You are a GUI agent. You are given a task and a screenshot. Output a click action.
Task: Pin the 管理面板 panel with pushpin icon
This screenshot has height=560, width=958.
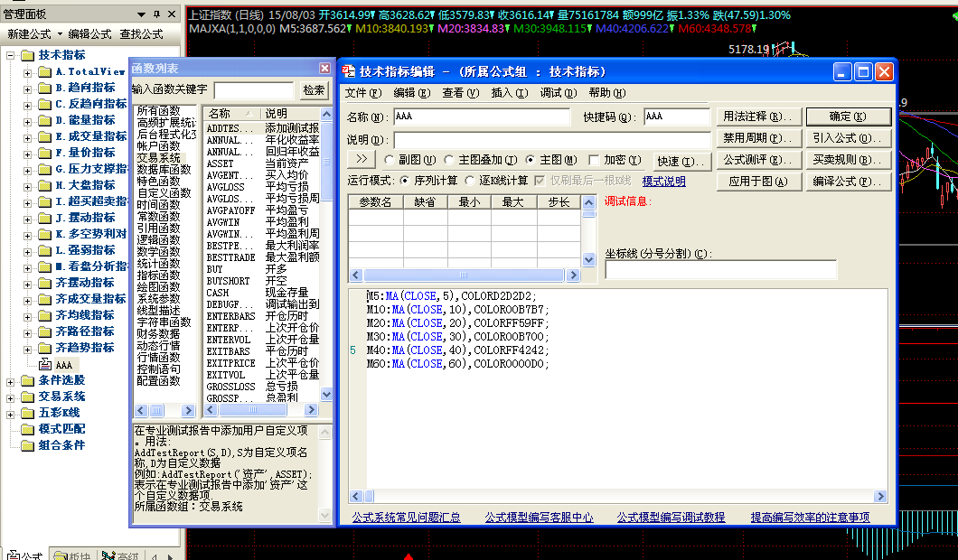[x=156, y=14]
